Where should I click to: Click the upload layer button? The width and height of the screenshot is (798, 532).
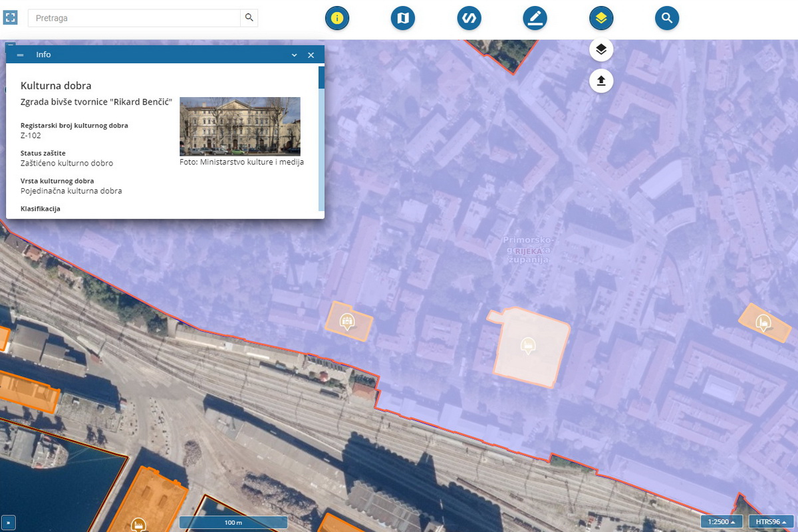click(601, 80)
